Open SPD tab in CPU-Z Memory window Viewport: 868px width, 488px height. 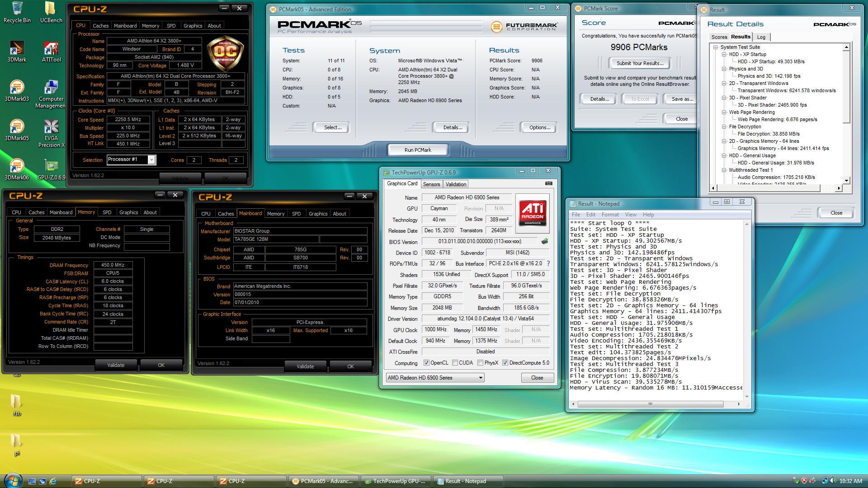(x=107, y=212)
